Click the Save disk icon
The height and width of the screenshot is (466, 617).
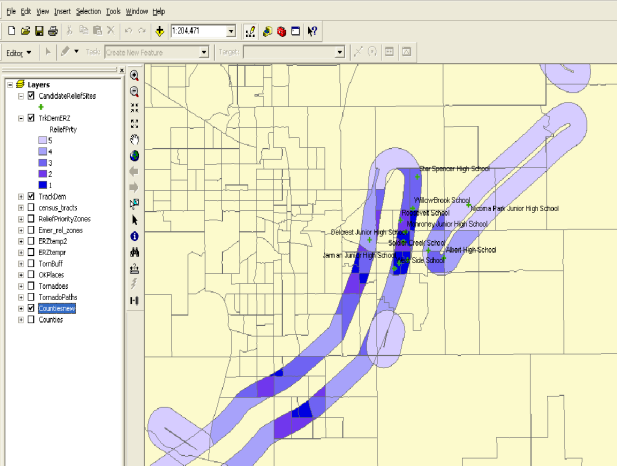pos(38,31)
